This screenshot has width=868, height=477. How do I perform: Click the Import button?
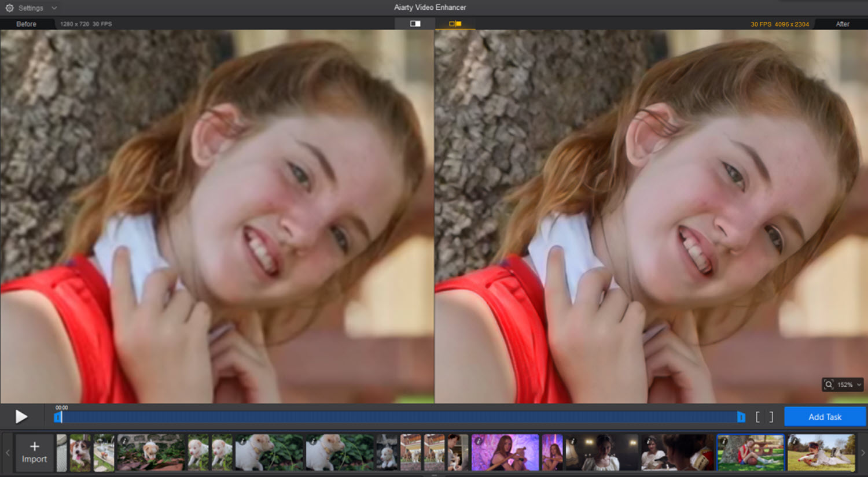pos(34,453)
